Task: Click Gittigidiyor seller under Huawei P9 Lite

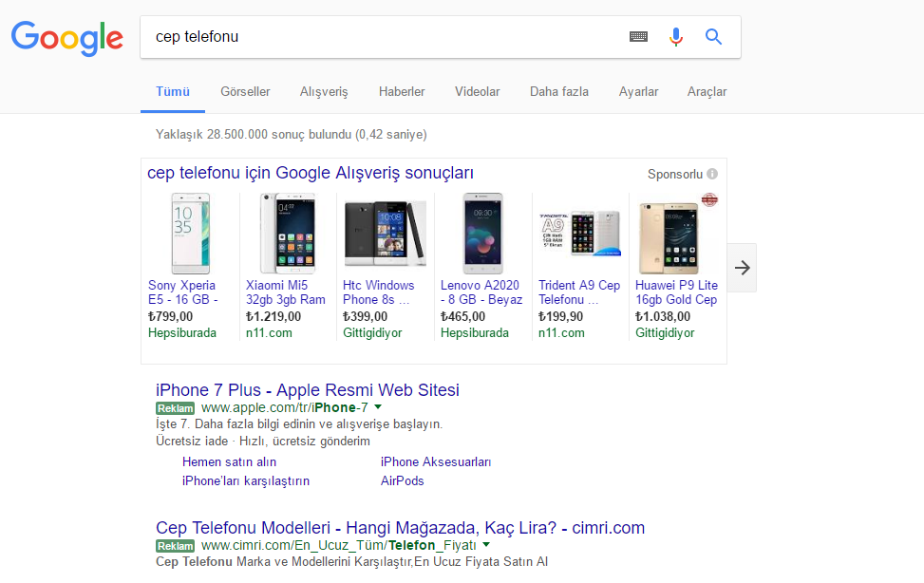Action: click(665, 333)
